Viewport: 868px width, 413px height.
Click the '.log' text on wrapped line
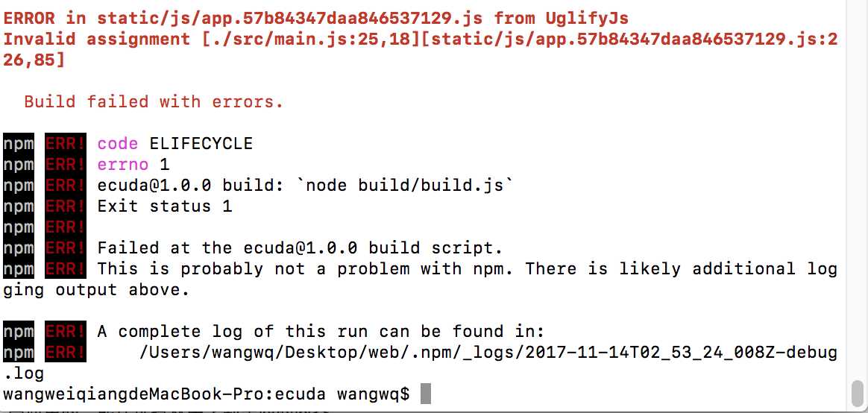pyautogui.click(x=22, y=373)
